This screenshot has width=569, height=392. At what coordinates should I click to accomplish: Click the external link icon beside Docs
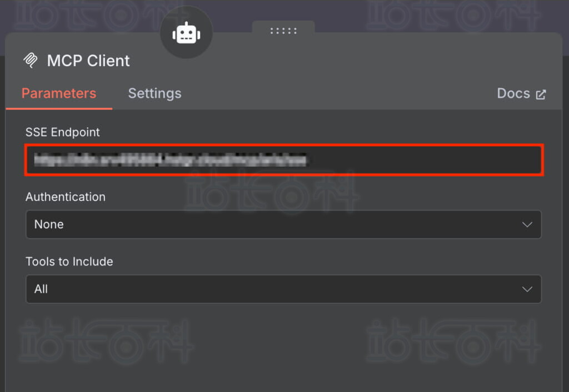coord(541,94)
